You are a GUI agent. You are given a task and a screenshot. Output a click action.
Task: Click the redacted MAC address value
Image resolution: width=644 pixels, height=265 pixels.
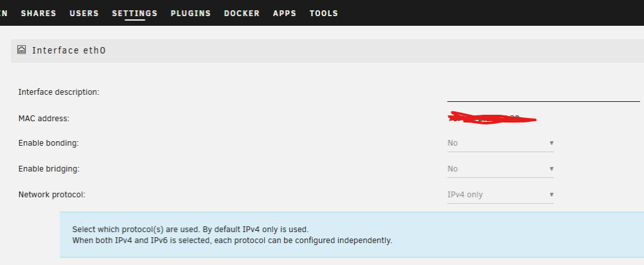tap(492, 118)
